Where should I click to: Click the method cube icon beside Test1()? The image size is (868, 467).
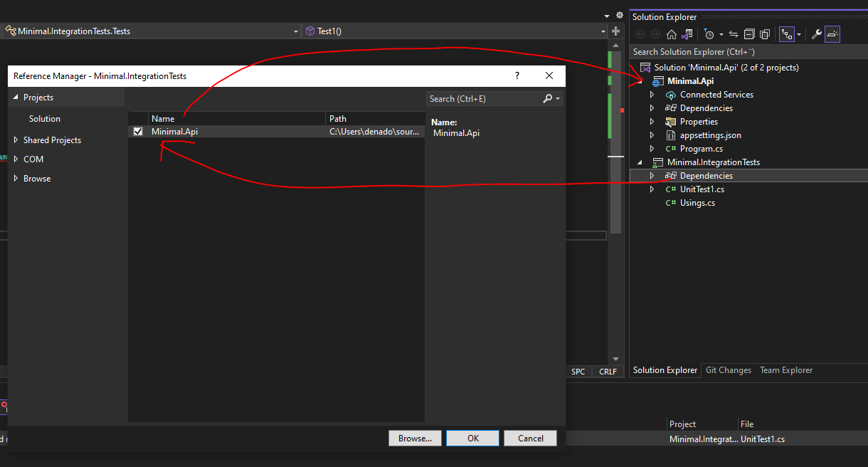310,31
